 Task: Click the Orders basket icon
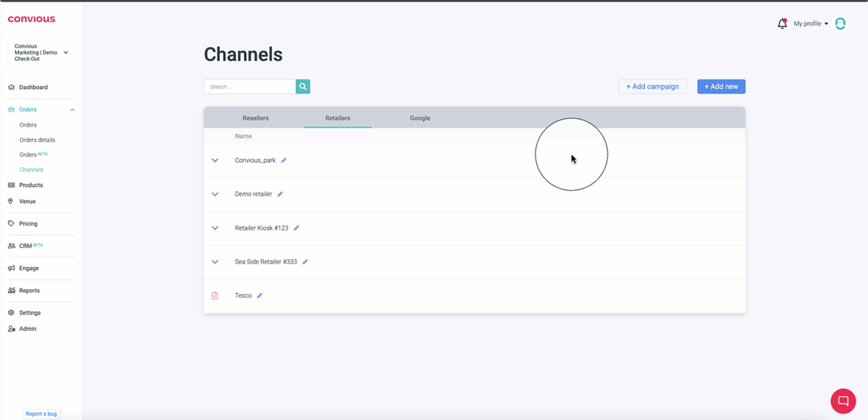point(11,109)
